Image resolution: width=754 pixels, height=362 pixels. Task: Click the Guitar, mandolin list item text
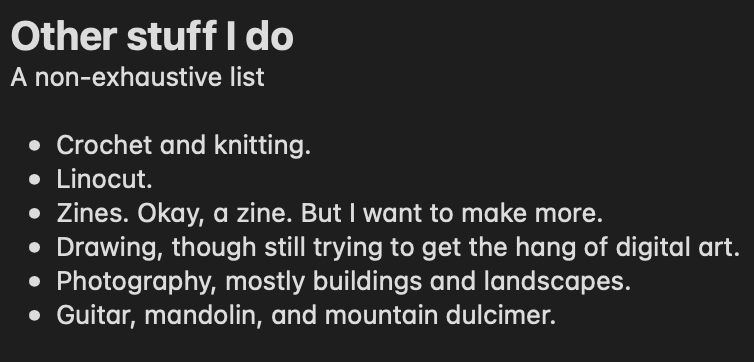click(306, 315)
